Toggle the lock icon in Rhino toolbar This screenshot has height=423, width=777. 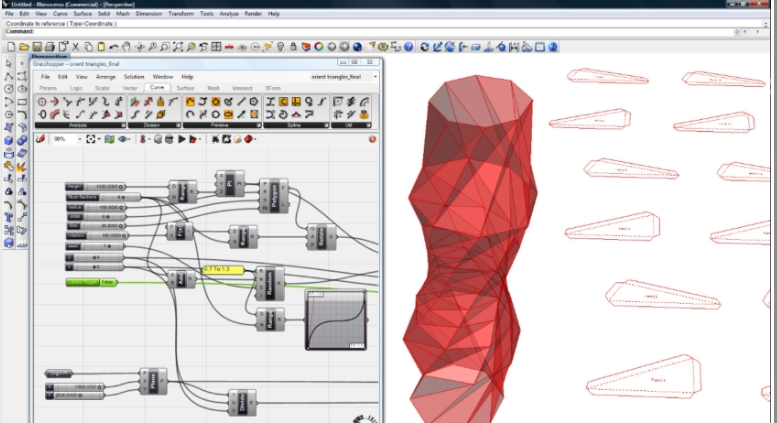pyautogui.click(x=291, y=47)
